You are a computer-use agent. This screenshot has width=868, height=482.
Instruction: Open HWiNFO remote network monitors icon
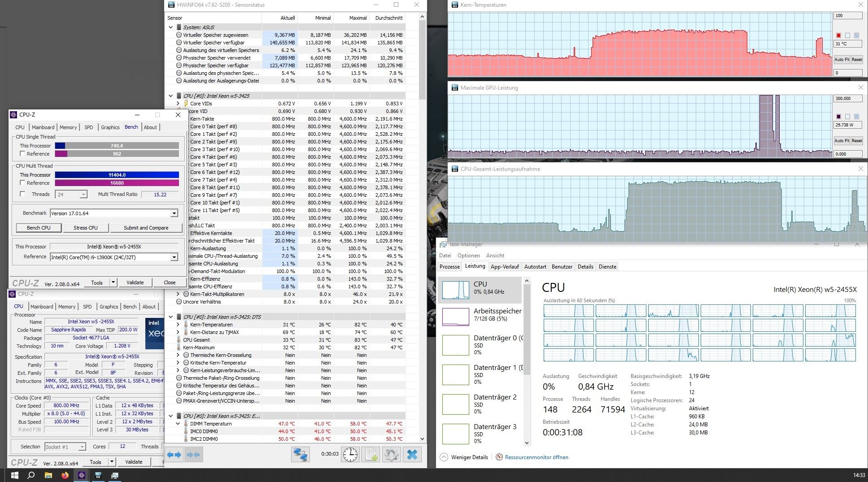[300, 455]
